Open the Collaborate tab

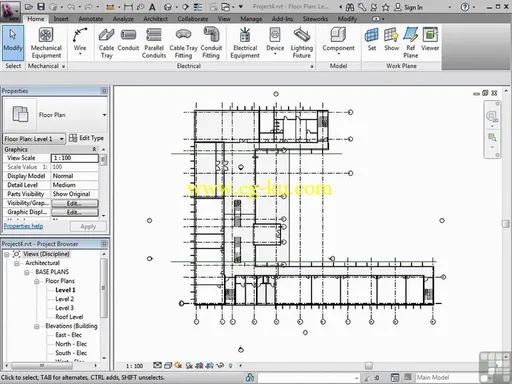[192, 19]
